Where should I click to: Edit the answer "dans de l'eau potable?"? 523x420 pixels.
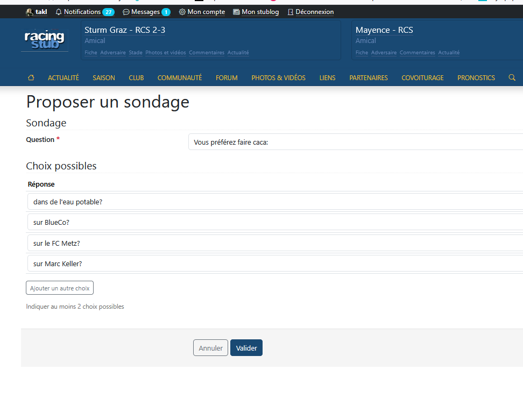[275, 202]
